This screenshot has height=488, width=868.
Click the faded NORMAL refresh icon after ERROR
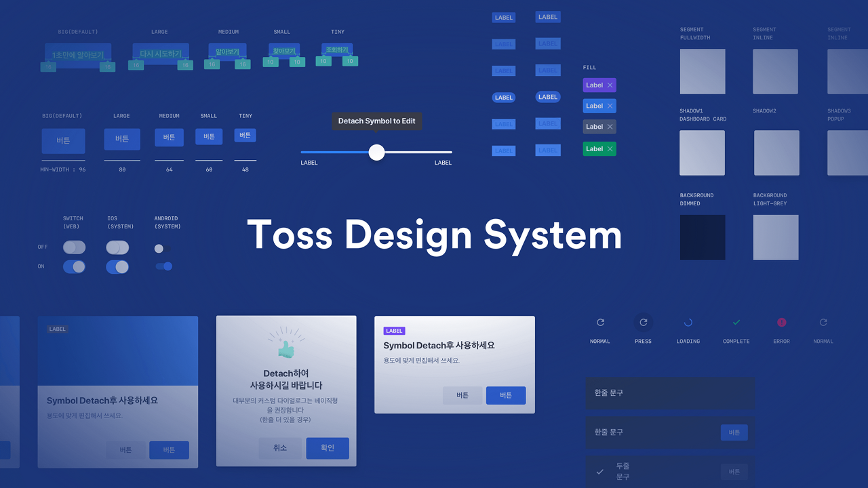click(823, 323)
